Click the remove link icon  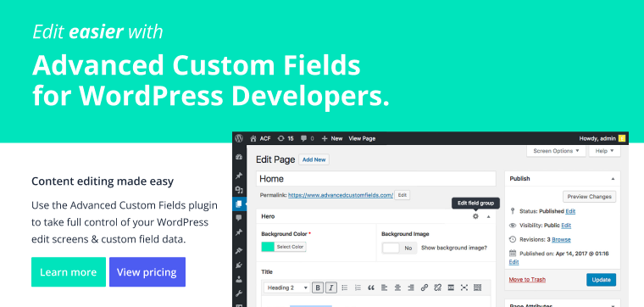point(437,287)
